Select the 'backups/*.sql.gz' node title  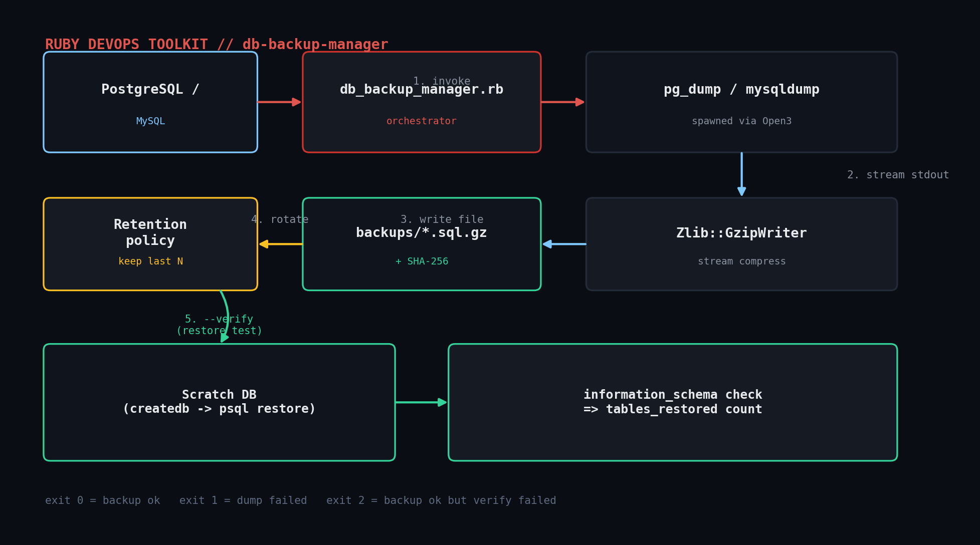tap(422, 233)
